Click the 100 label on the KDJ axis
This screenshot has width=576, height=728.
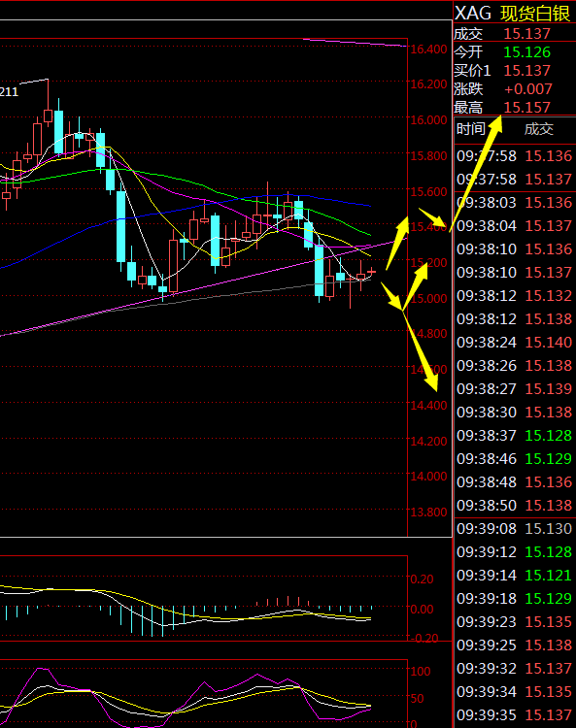click(421, 672)
